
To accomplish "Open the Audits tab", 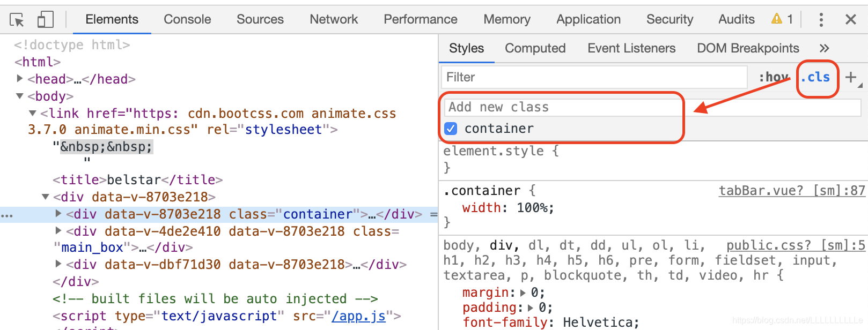I will tap(737, 19).
